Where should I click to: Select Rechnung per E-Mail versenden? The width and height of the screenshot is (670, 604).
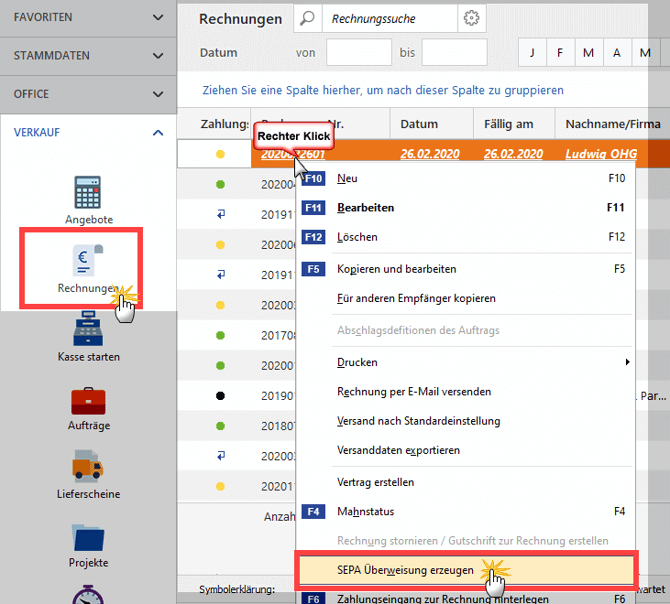tap(414, 392)
